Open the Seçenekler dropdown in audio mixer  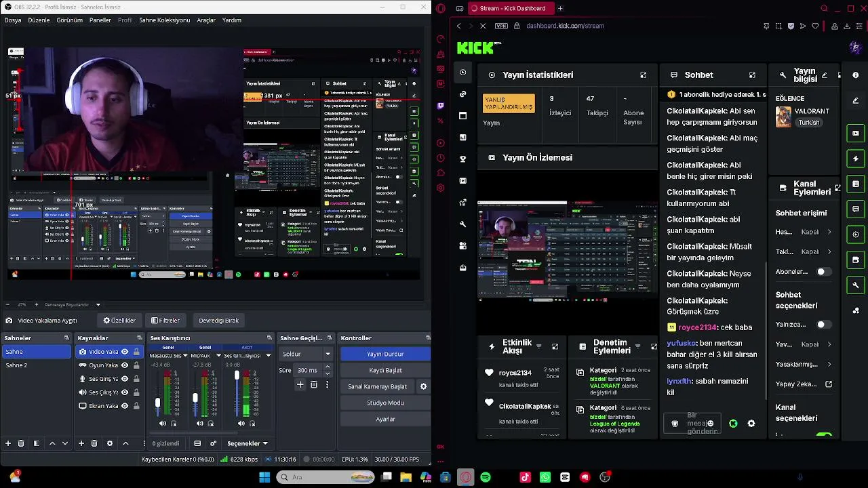tap(248, 443)
